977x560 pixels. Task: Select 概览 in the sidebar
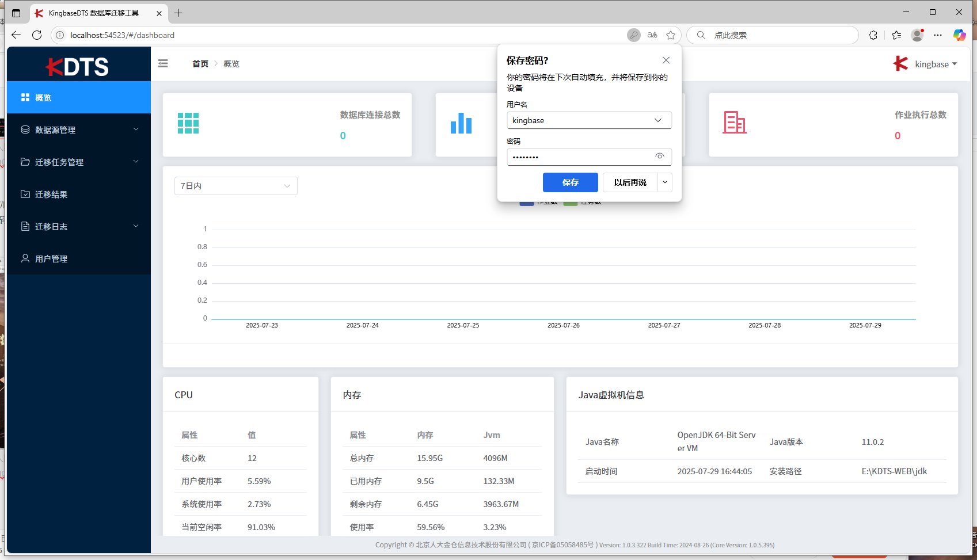pyautogui.click(x=79, y=97)
